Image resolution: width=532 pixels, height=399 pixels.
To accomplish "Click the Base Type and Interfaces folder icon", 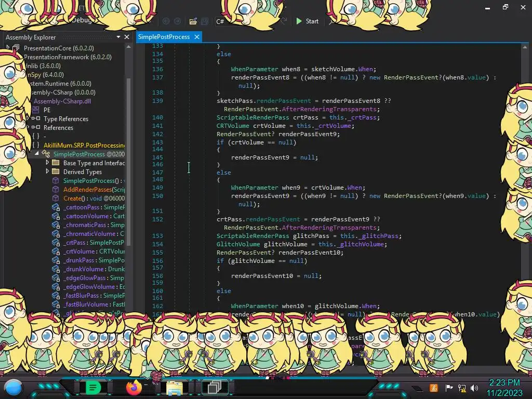I will [x=56, y=163].
